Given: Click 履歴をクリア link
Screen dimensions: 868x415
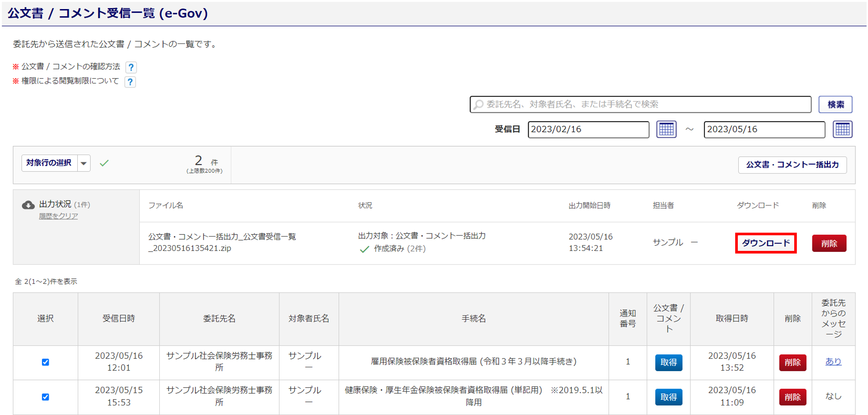Looking at the screenshot, I should pyautogui.click(x=59, y=216).
